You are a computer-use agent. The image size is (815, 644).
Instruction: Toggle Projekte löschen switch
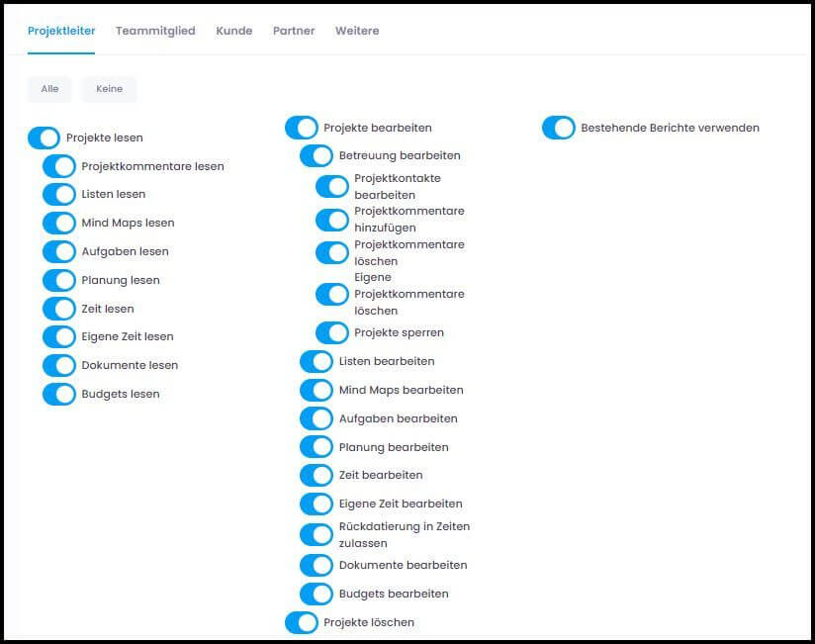tap(302, 622)
